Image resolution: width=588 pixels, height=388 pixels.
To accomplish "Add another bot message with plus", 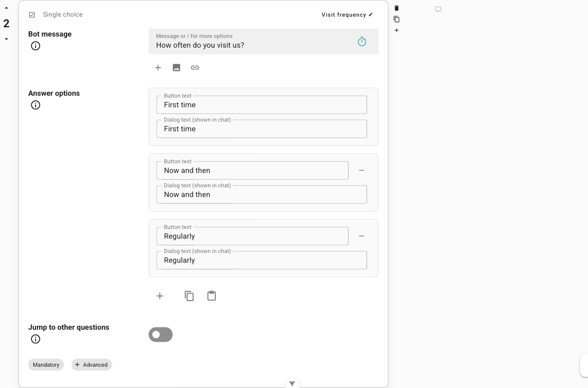I will click(158, 68).
